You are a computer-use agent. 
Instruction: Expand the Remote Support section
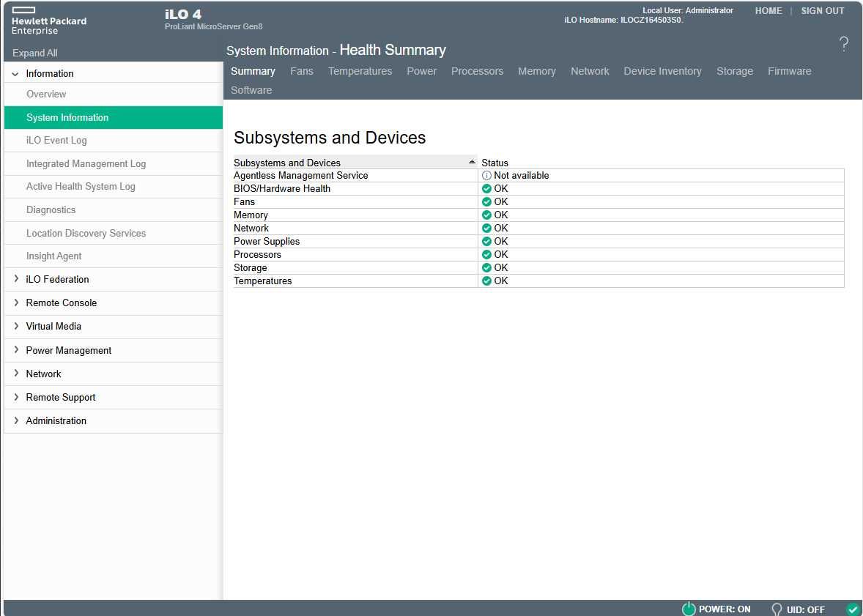click(16, 397)
